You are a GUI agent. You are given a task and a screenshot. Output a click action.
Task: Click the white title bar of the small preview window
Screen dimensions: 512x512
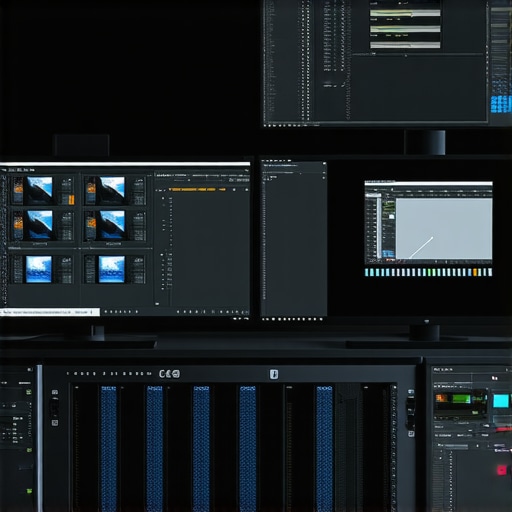tap(428, 183)
